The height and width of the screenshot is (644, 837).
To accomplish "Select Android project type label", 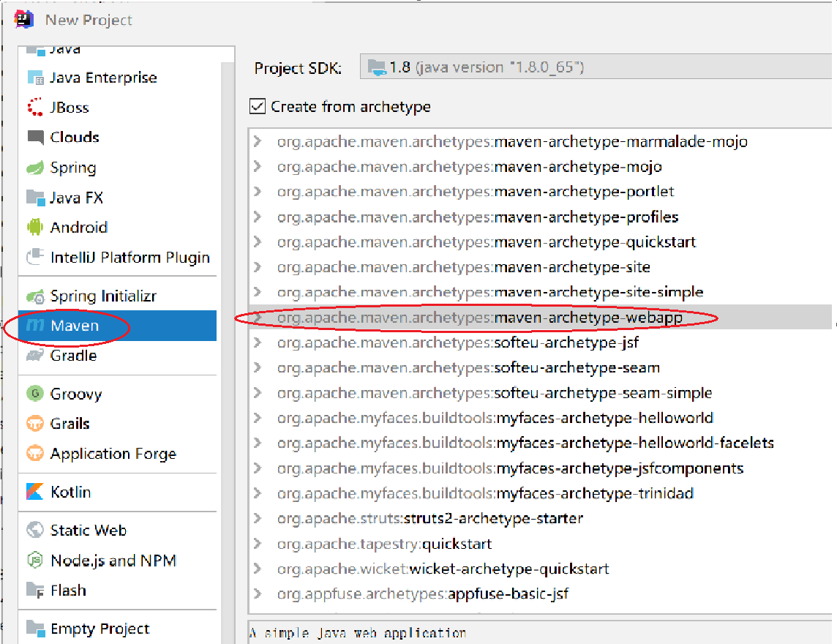I will click(79, 228).
